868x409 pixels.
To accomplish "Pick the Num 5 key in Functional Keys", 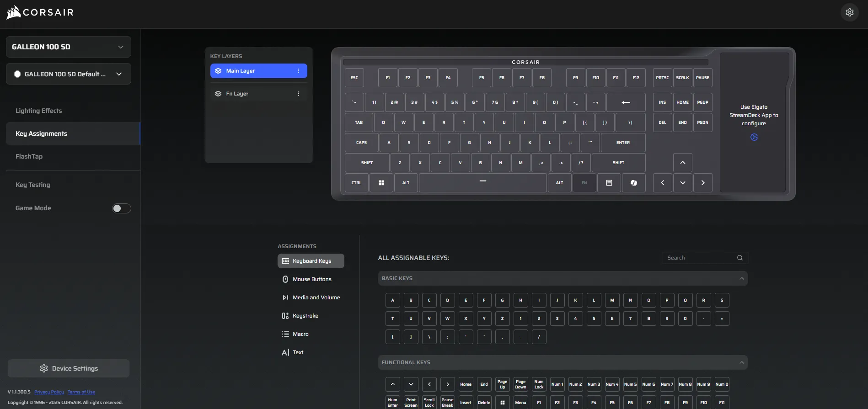I will pos(630,384).
